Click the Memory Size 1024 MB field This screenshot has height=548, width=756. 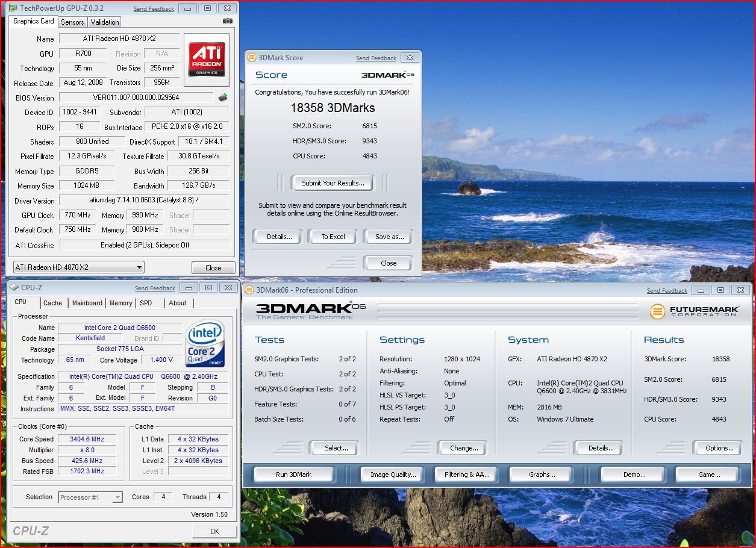(86, 185)
